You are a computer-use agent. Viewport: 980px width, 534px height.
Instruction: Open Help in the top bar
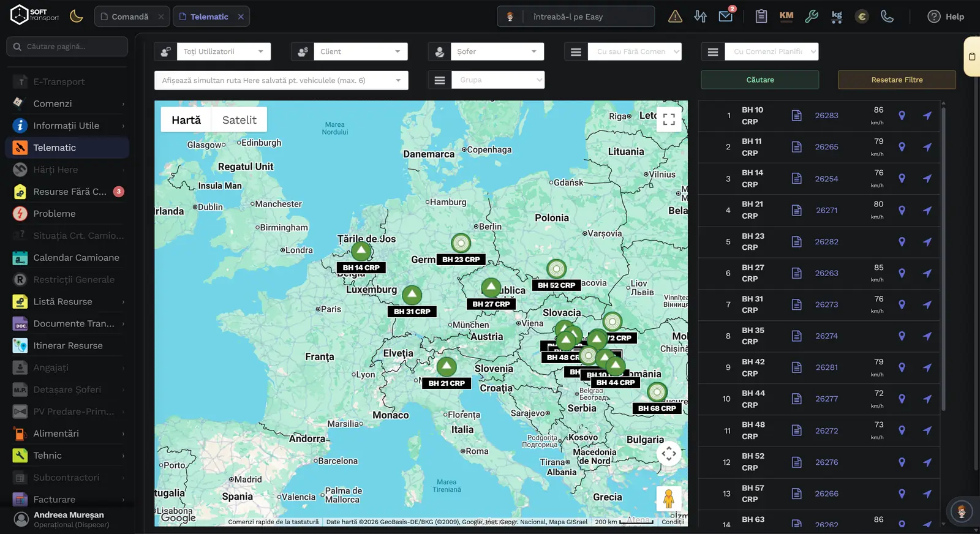pos(946,17)
